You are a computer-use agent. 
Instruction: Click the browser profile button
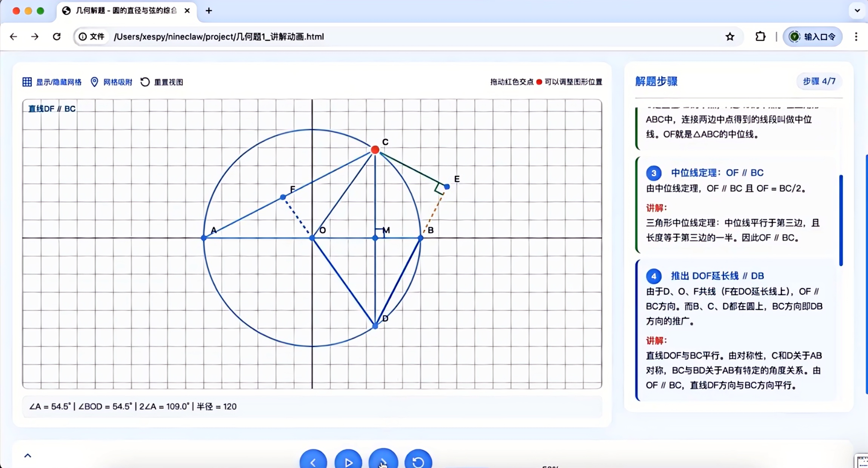813,37
